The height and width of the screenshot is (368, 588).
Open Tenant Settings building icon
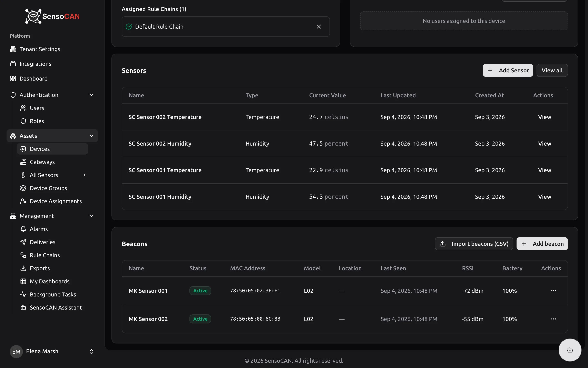tap(13, 49)
